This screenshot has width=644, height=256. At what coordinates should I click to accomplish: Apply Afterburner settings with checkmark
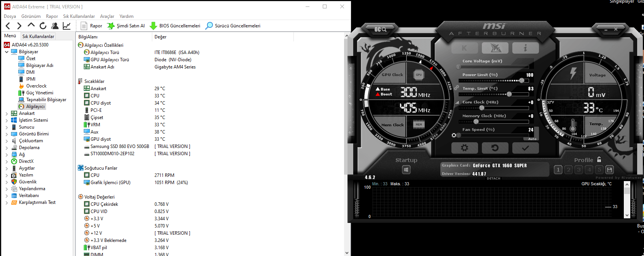(x=525, y=148)
